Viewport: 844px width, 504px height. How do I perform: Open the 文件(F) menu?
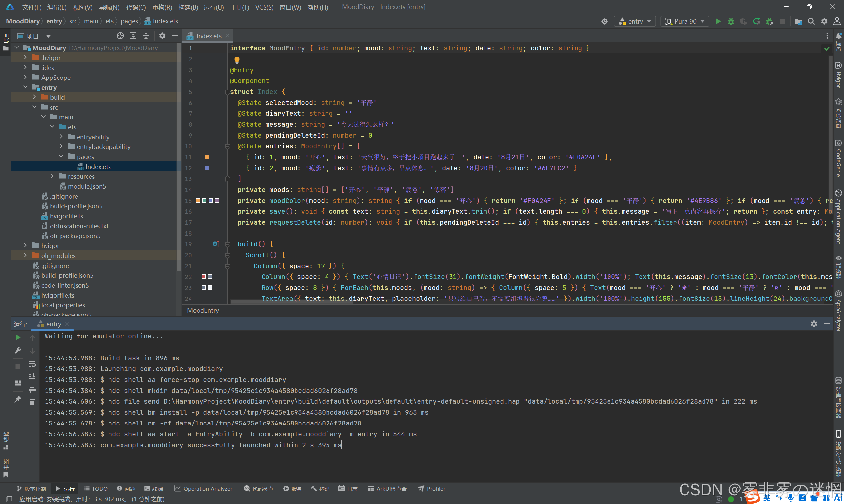tap(32, 7)
